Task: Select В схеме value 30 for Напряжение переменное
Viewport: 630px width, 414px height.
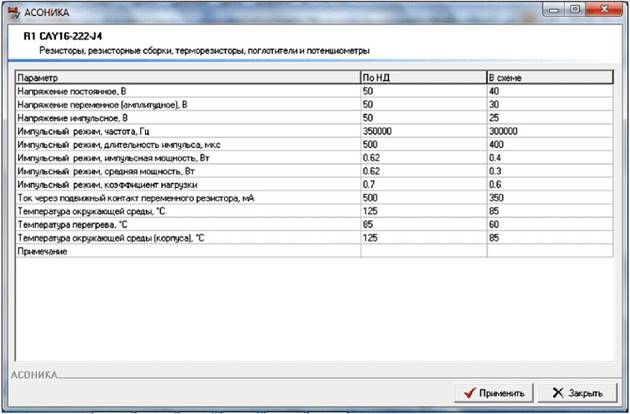Action: (x=548, y=104)
